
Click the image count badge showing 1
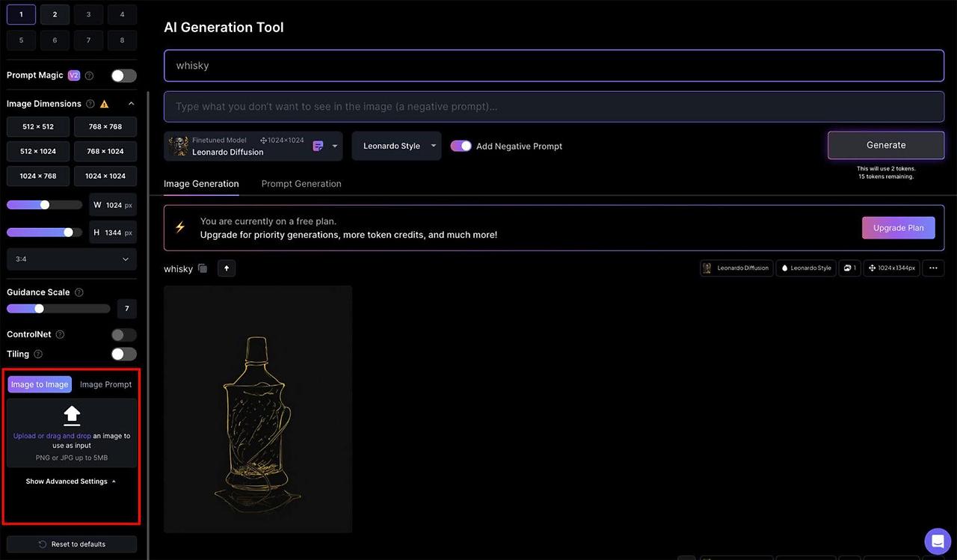coord(851,268)
